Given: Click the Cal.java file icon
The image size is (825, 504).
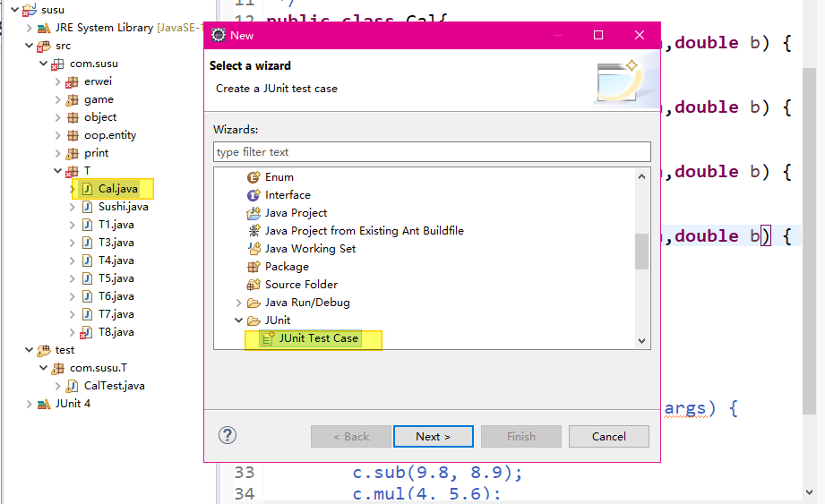Looking at the screenshot, I should click(88, 189).
